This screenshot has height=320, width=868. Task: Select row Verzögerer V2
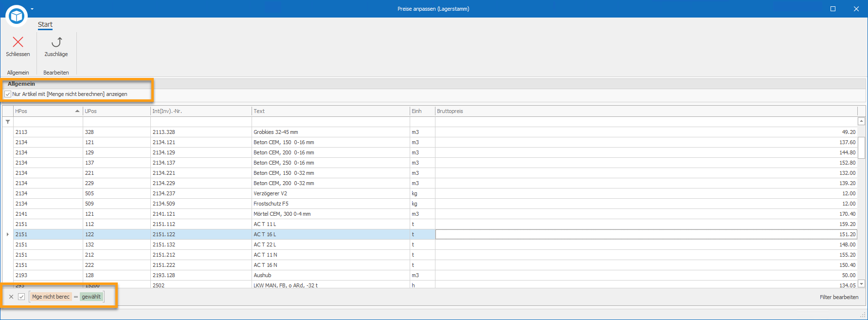[x=435, y=193]
